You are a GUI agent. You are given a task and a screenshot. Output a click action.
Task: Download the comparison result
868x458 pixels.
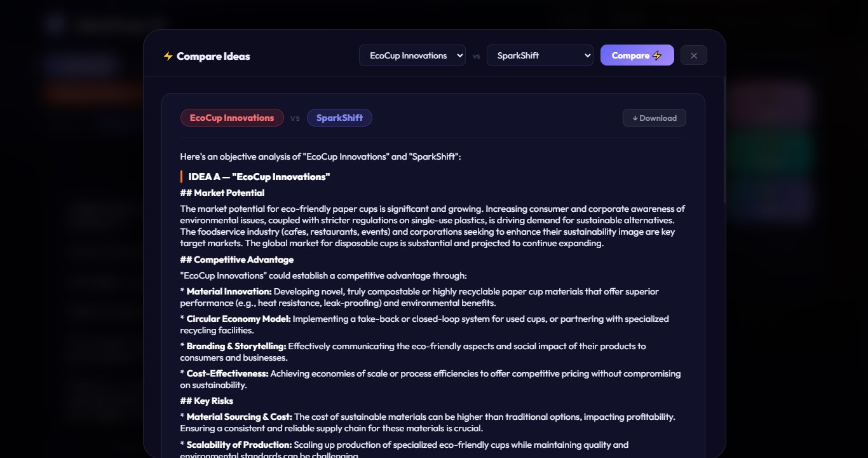click(654, 118)
